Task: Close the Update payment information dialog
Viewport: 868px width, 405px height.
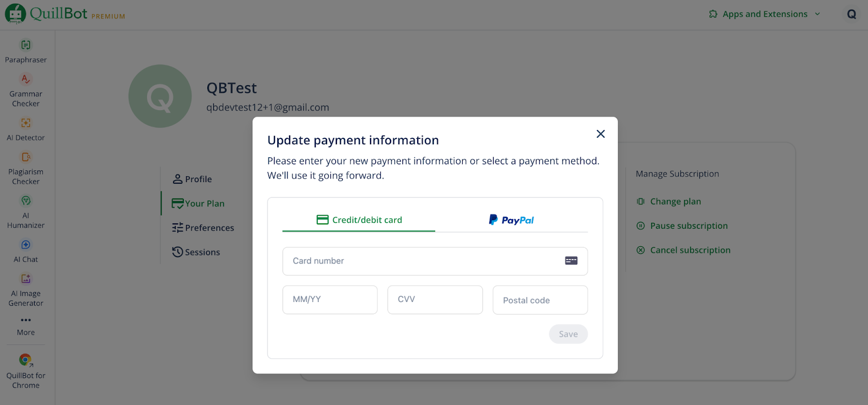Action: (x=601, y=134)
